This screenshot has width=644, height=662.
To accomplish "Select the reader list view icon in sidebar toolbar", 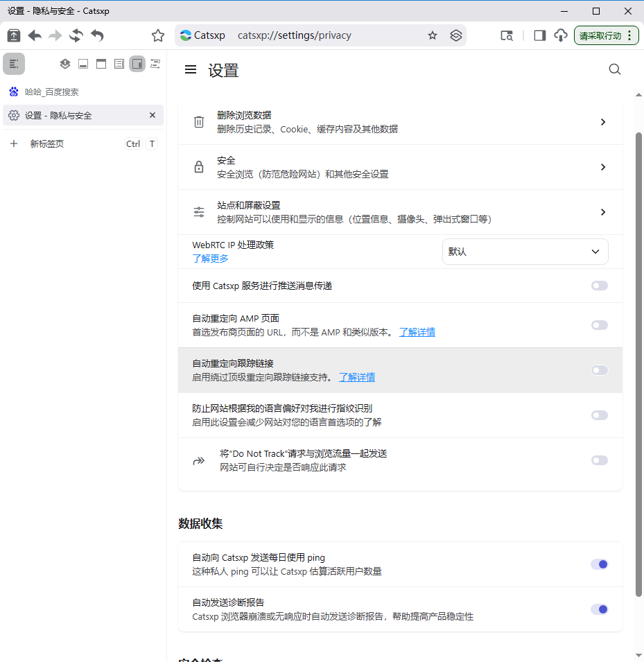I will click(x=119, y=63).
